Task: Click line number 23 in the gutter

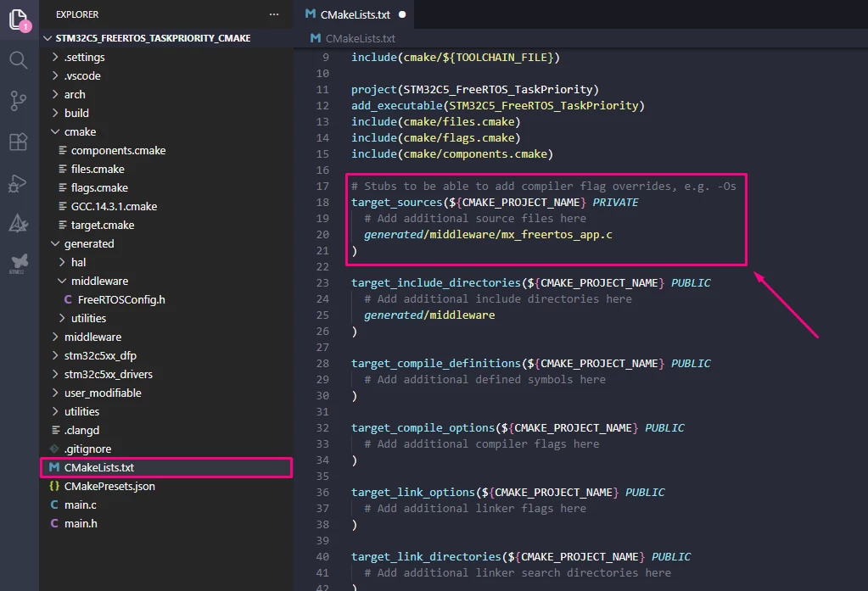Action: click(322, 282)
